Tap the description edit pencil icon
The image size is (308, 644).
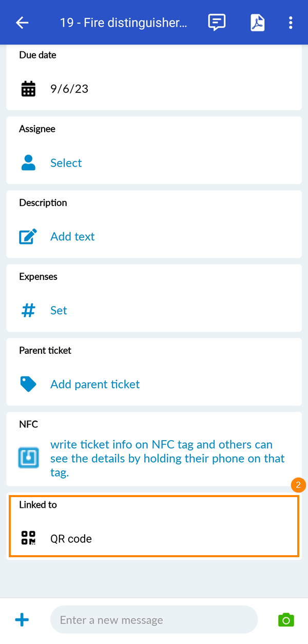click(x=28, y=237)
